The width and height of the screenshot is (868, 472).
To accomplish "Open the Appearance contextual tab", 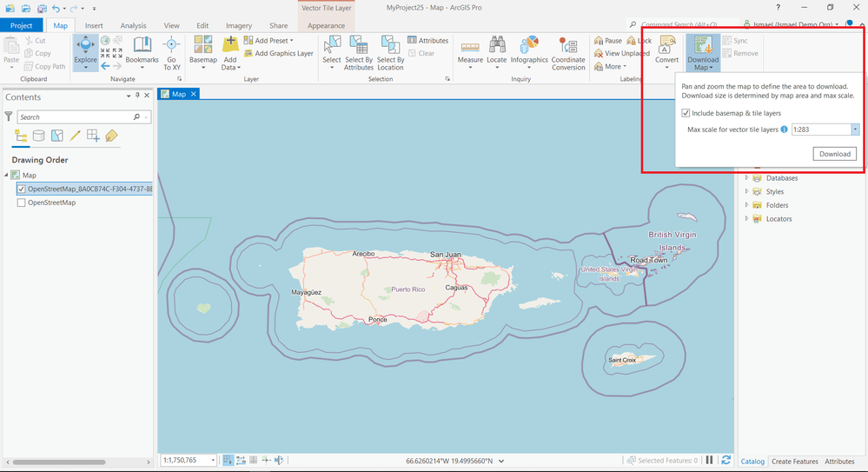I will point(326,25).
